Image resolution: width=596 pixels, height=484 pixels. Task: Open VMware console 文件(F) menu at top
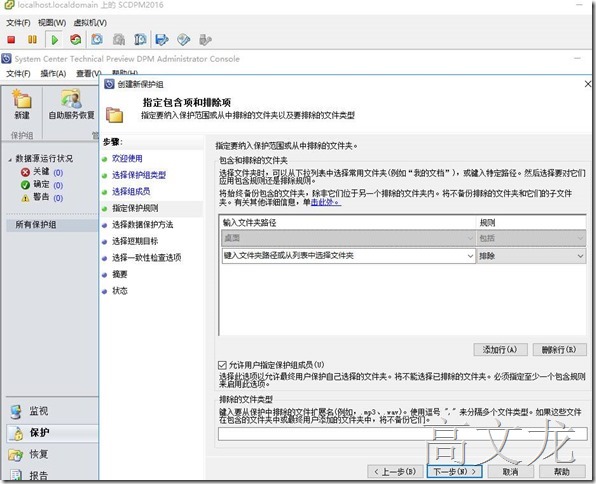18,23
